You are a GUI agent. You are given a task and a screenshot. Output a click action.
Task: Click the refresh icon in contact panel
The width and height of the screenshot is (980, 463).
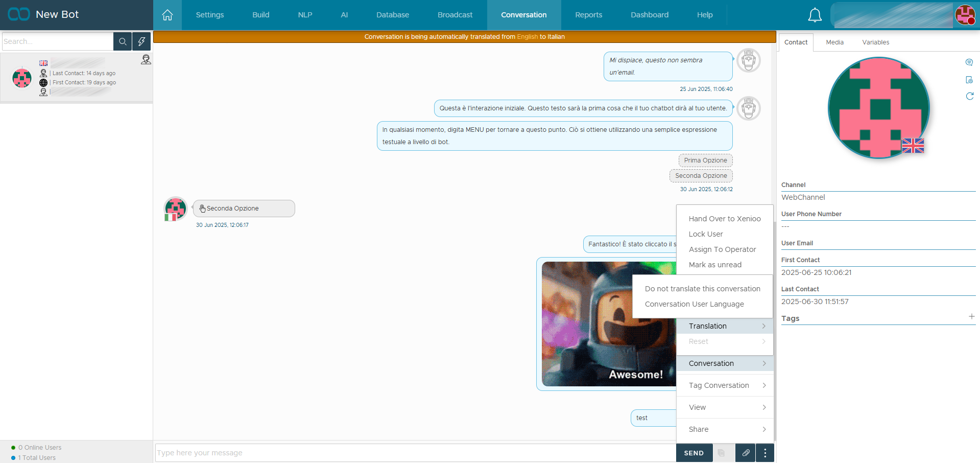969,96
